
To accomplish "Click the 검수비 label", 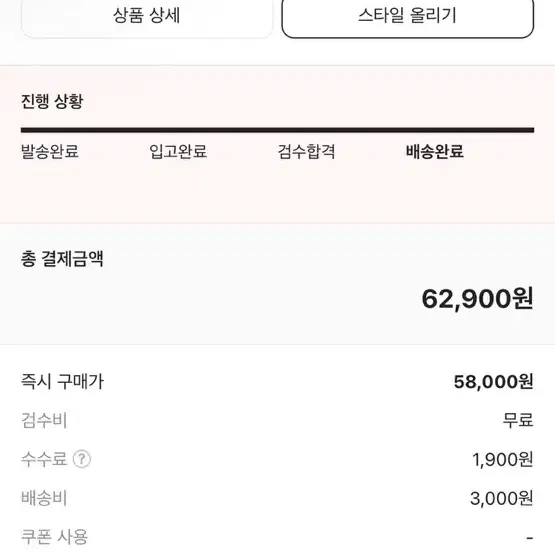I will (44, 420).
